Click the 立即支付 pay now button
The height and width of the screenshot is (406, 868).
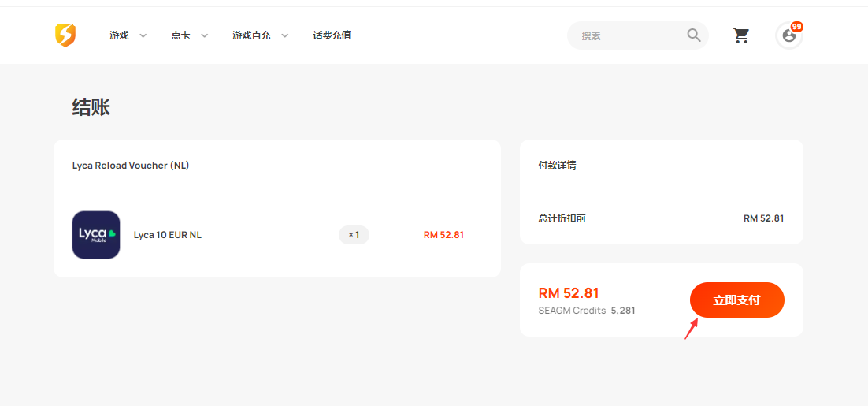tap(736, 300)
